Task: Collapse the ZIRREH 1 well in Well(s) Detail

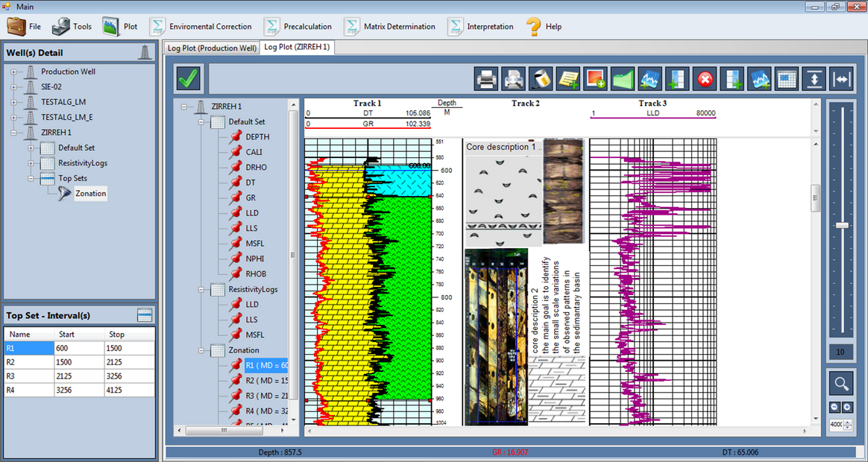Action: click(13, 133)
